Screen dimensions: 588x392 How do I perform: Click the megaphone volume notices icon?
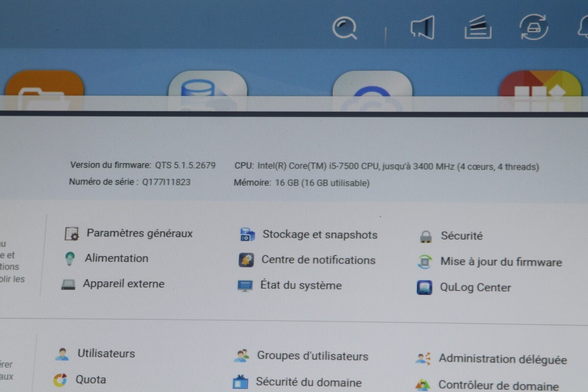pyautogui.click(x=422, y=27)
